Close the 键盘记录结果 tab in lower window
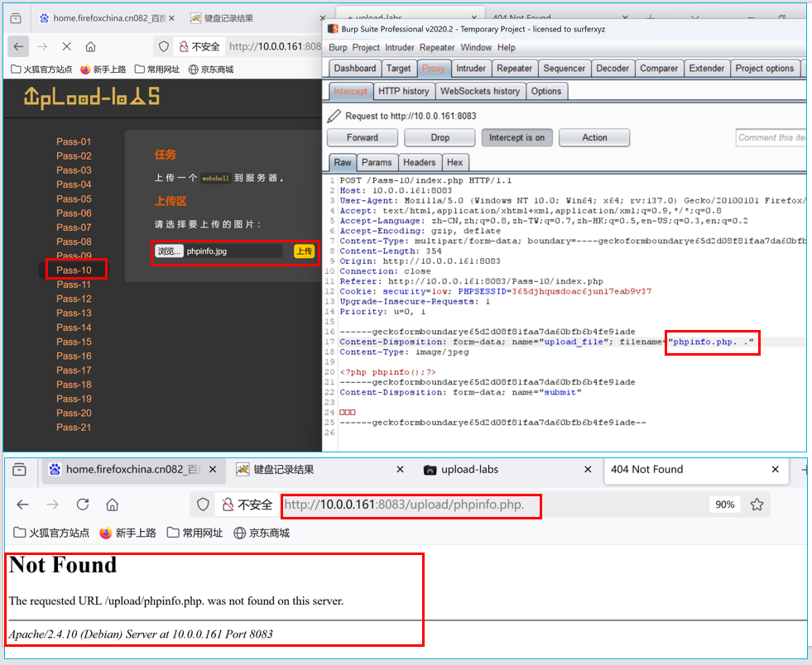The image size is (812, 665). pos(400,469)
